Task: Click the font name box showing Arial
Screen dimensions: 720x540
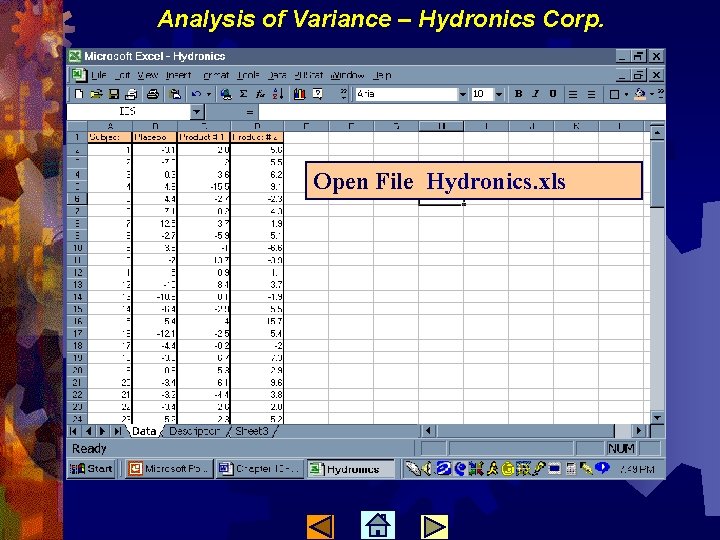Action: click(406, 94)
